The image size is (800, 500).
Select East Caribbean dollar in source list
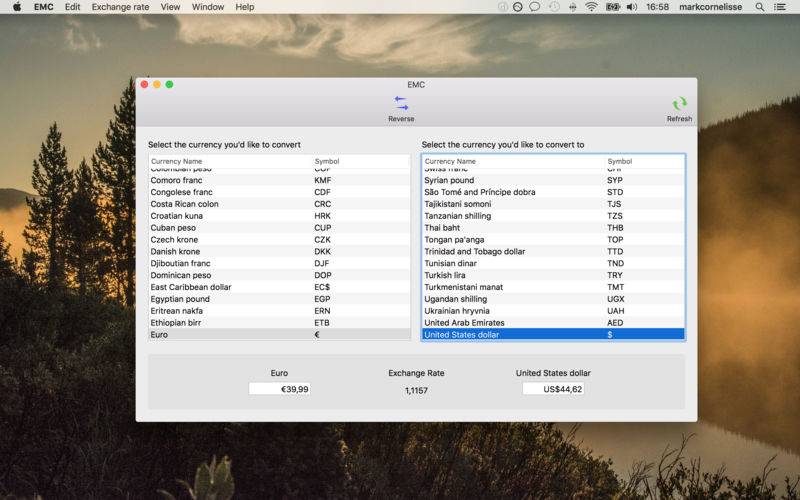[x=279, y=287]
